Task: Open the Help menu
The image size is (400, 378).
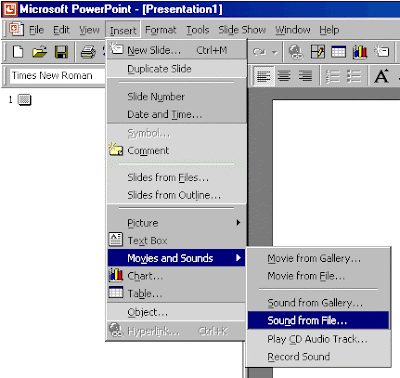Action: coord(329,30)
